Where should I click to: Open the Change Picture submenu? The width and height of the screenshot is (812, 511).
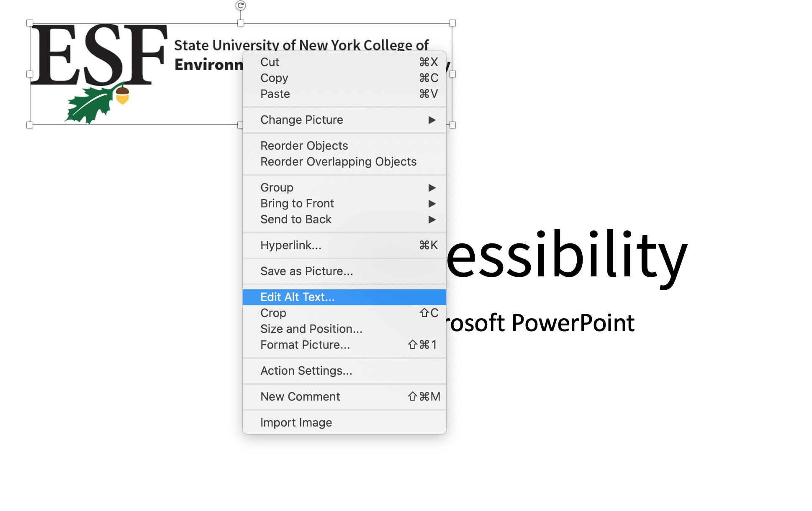coord(344,120)
